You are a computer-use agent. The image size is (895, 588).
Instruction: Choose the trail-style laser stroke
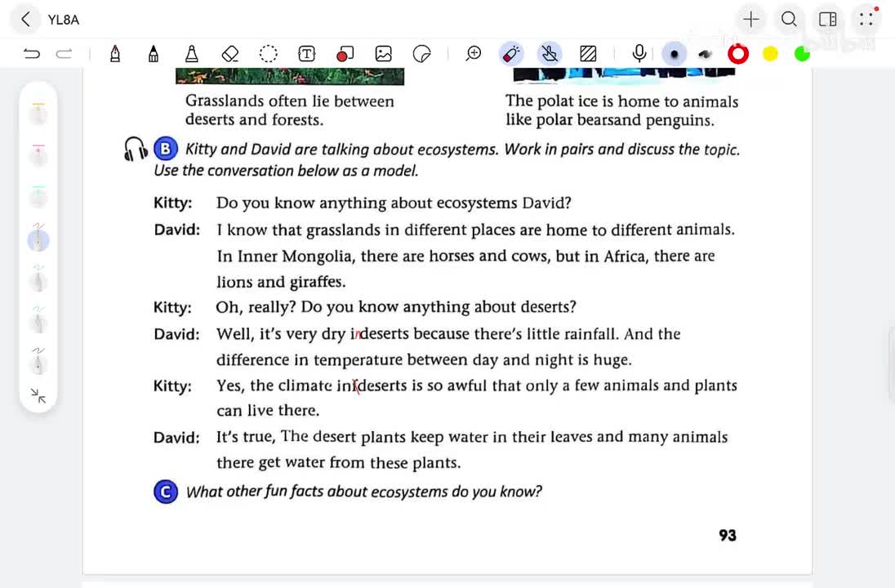tap(706, 54)
